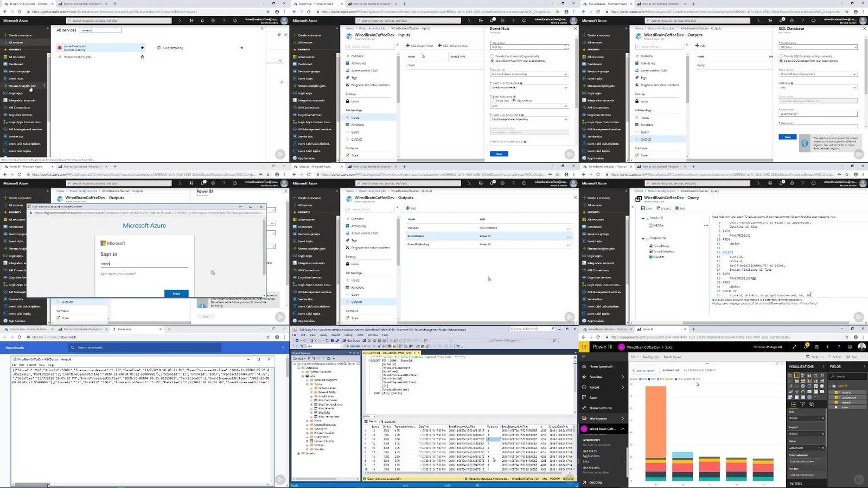This screenshot has height=488, width=868.
Task: Click Save in the Event Hub blade
Action: click(x=499, y=154)
